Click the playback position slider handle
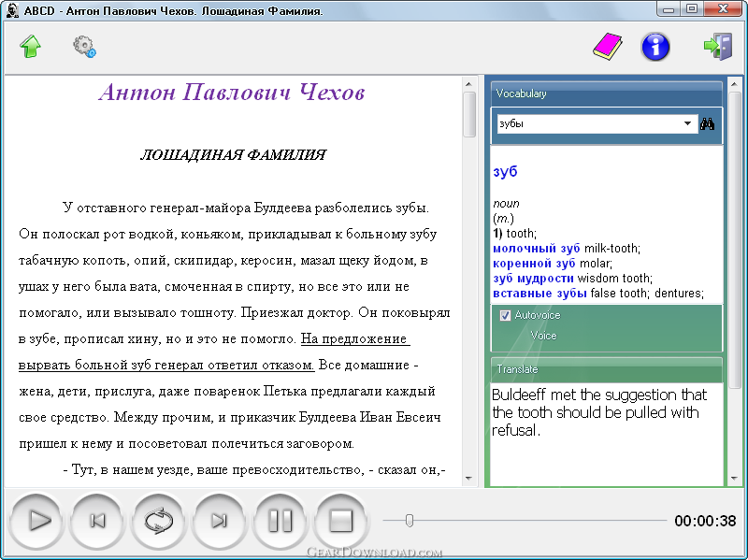 pyautogui.click(x=410, y=521)
